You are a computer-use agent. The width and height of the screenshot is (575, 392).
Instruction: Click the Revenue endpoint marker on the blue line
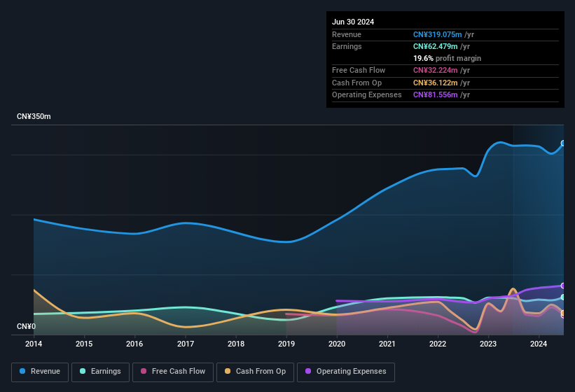click(563, 143)
